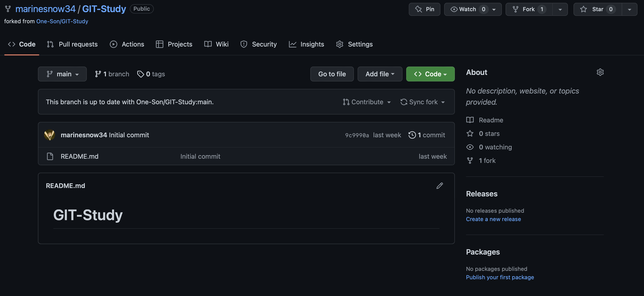Open commit hash 9c9990a

pyautogui.click(x=357, y=135)
